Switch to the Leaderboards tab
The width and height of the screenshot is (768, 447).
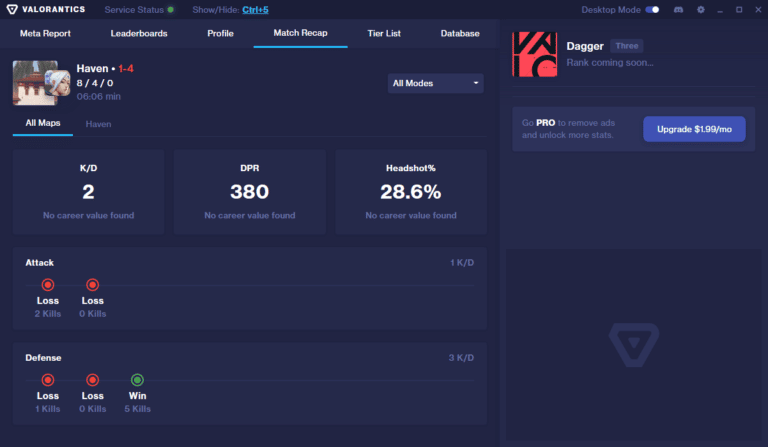(139, 33)
